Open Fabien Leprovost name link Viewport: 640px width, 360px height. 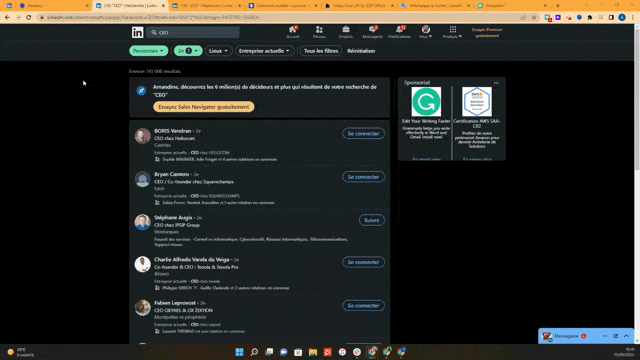click(175, 303)
